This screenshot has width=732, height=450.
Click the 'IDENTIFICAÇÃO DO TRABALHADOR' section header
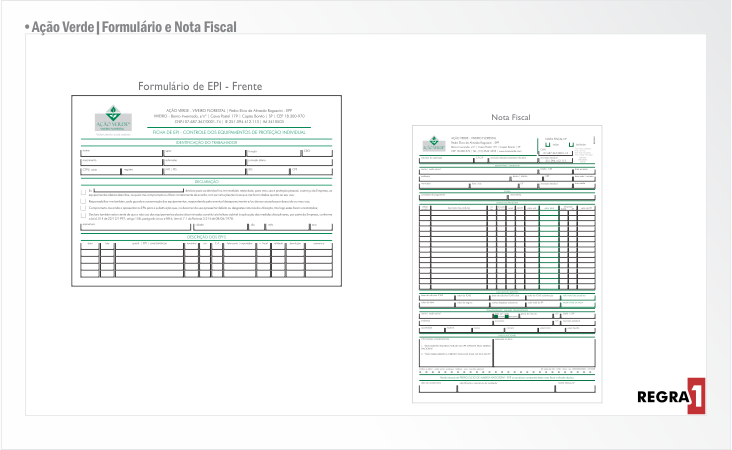pos(206,142)
